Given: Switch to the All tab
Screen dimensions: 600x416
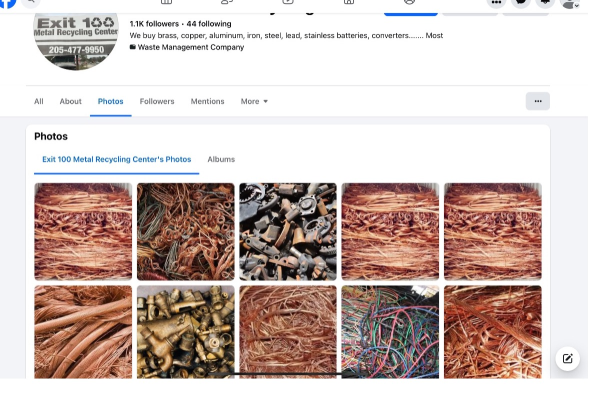Looking at the screenshot, I should pyautogui.click(x=38, y=101).
